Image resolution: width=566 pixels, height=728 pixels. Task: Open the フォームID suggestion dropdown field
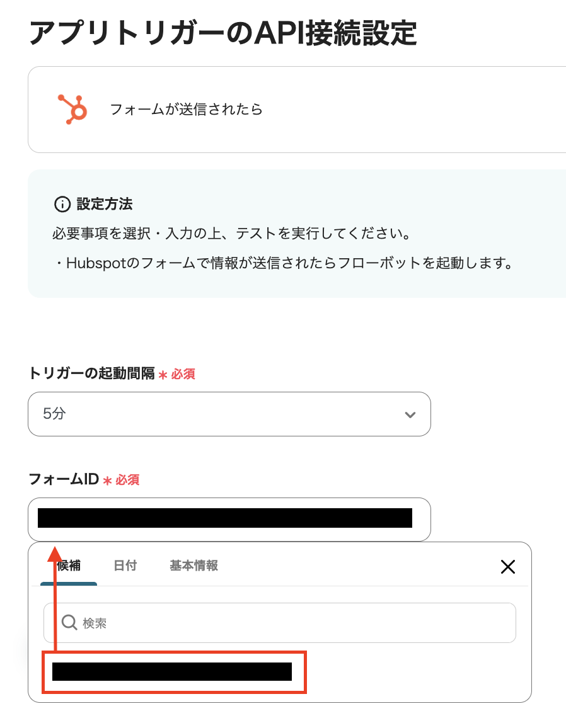pyautogui.click(x=229, y=519)
